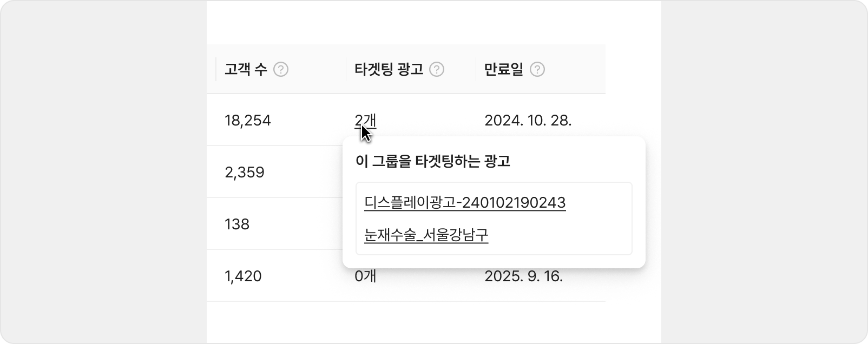Image resolution: width=868 pixels, height=344 pixels.
Task: Click the column divider left of 만료일
Action: (x=476, y=69)
